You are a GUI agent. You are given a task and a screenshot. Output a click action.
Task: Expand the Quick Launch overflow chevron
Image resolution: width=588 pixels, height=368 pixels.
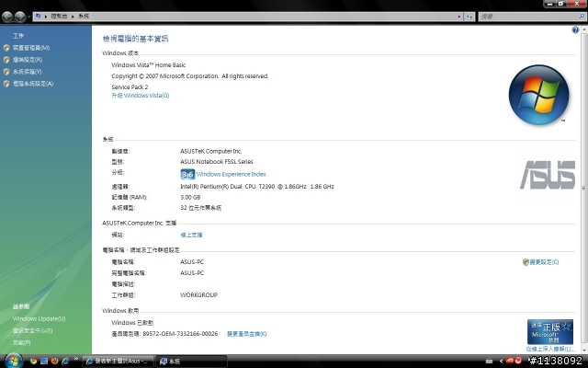click(76, 360)
